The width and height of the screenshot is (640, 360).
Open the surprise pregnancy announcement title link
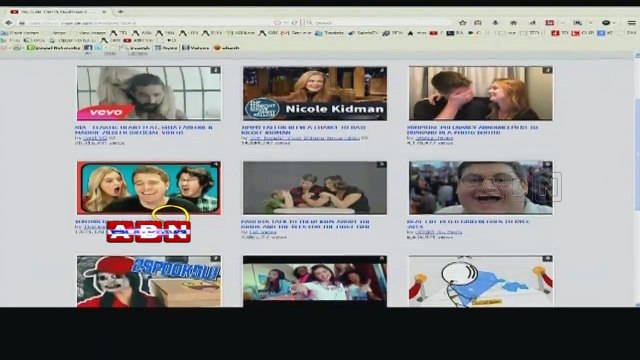coord(472,130)
